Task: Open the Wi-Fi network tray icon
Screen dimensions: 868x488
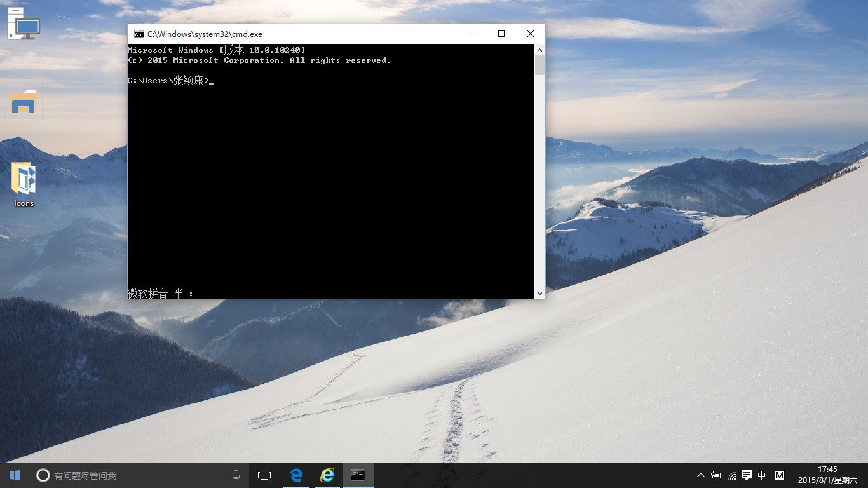Action: click(x=732, y=475)
